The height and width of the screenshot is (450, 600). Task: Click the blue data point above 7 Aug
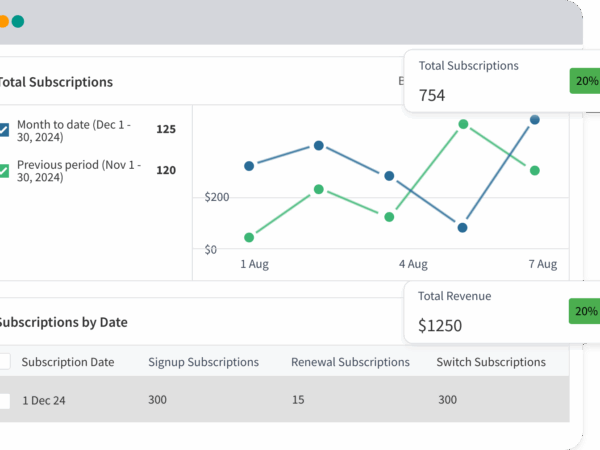click(535, 120)
